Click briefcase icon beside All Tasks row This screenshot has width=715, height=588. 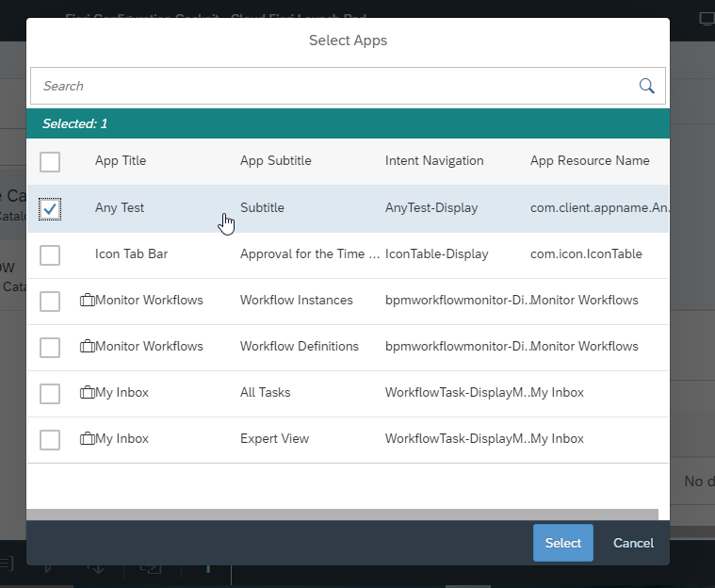click(x=87, y=393)
